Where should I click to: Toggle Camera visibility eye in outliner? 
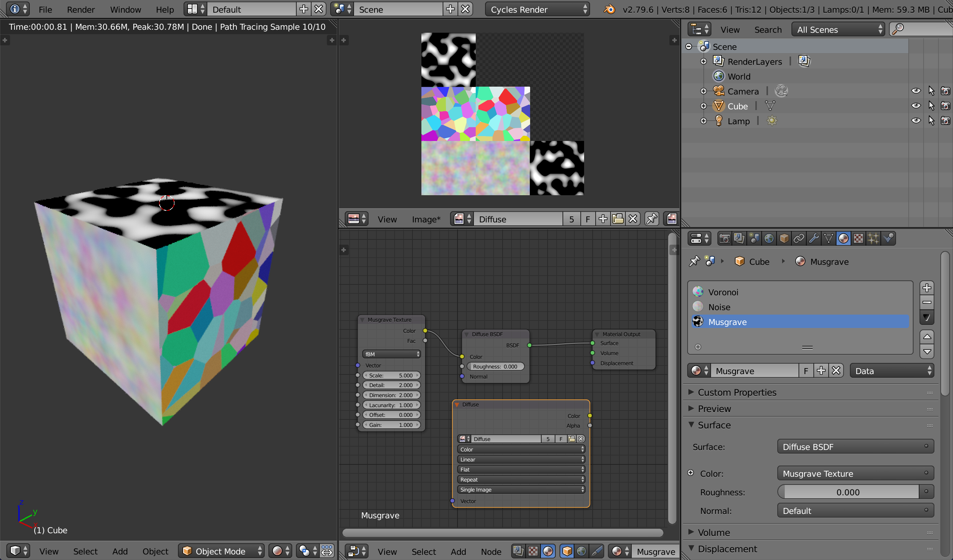coord(915,91)
